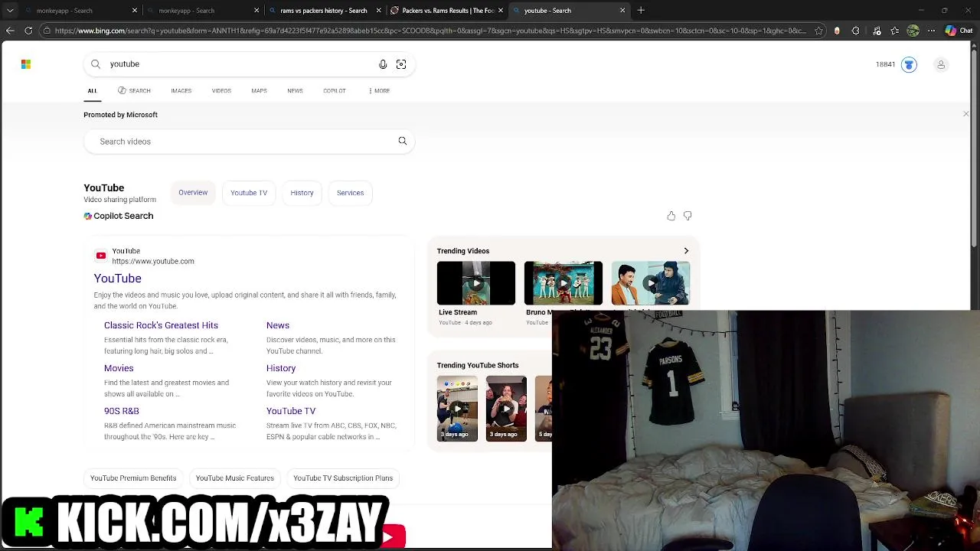
Task: Click YouTube TV Subscription Plans chip
Action: (x=343, y=478)
